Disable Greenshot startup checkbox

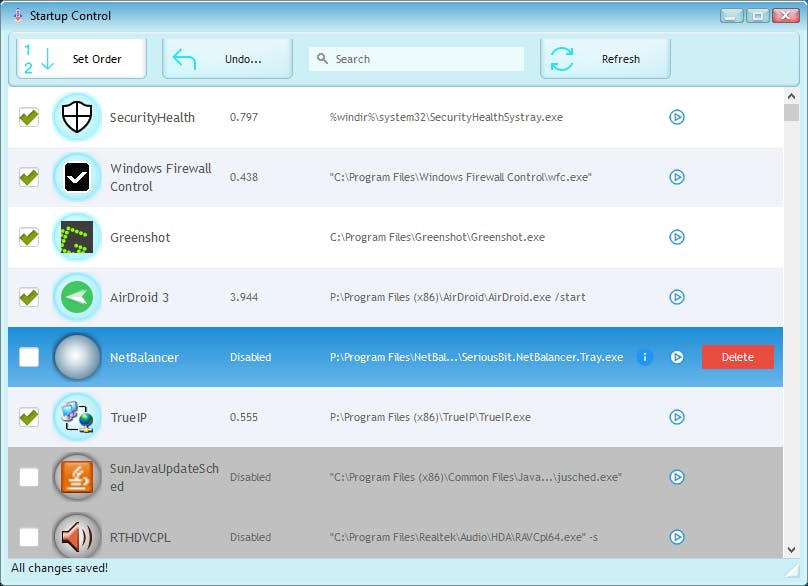pos(29,237)
